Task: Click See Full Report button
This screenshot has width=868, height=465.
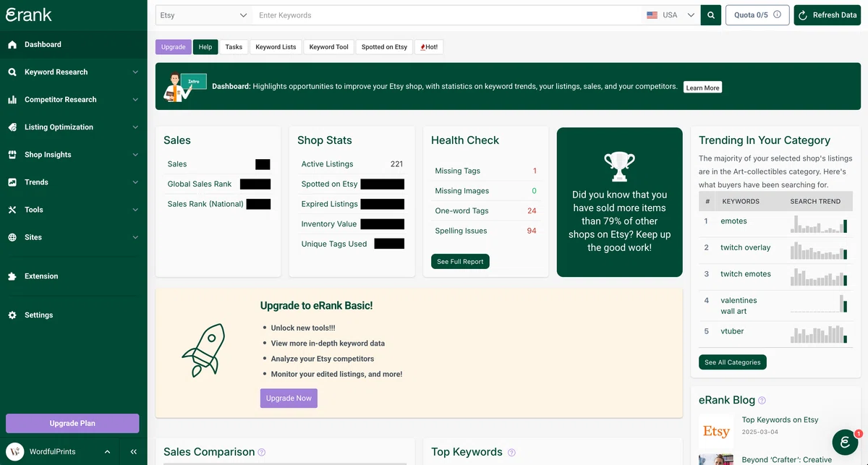Action: [460, 262]
